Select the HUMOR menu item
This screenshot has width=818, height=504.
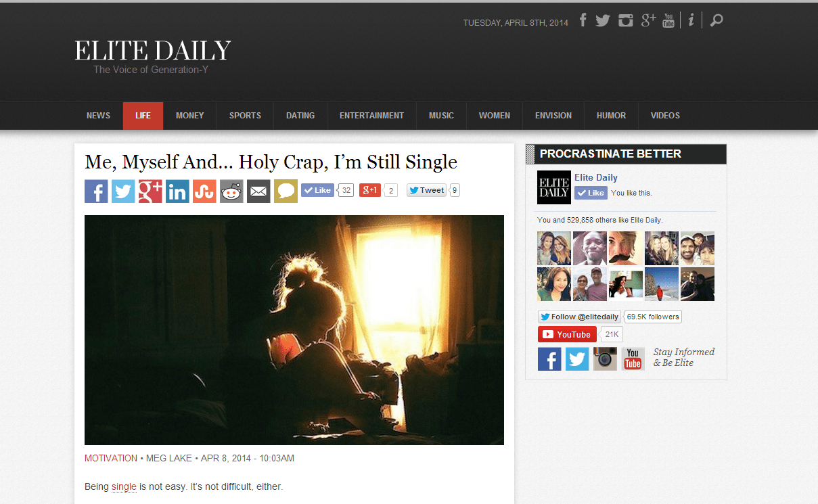pyautogui.click(x=611, y=116)
